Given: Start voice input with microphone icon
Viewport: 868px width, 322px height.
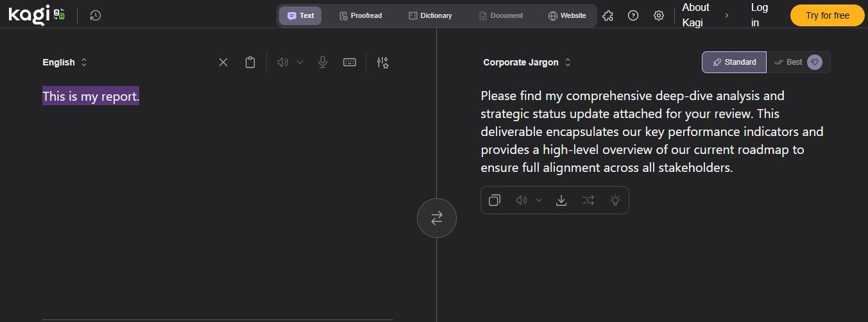Looking at the screenshot, I should coord(323,62).
